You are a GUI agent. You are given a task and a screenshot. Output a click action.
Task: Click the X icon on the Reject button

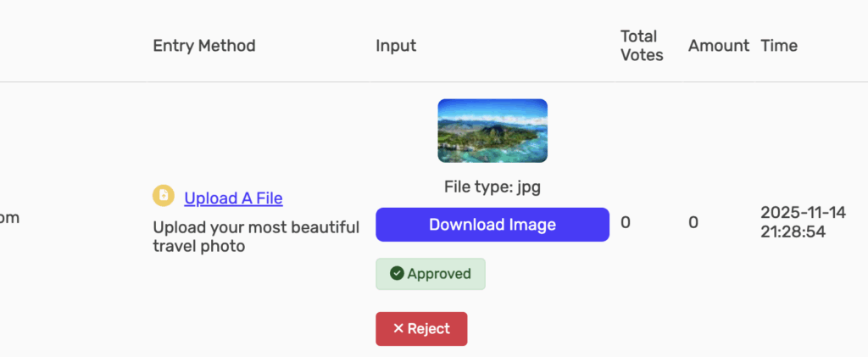[398, 329]
